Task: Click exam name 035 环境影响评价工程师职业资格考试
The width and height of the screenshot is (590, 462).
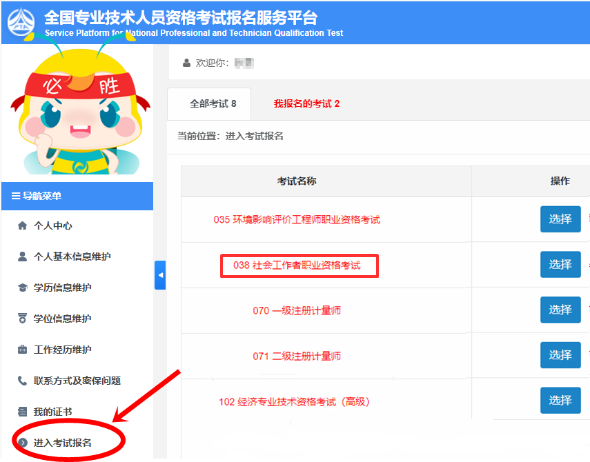Action: pos(297,219)
